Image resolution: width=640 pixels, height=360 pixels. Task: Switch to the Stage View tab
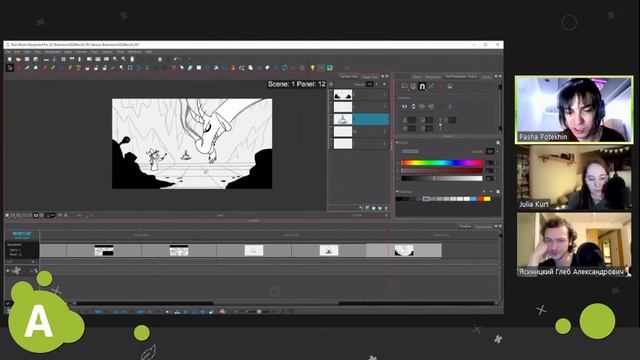370,77
